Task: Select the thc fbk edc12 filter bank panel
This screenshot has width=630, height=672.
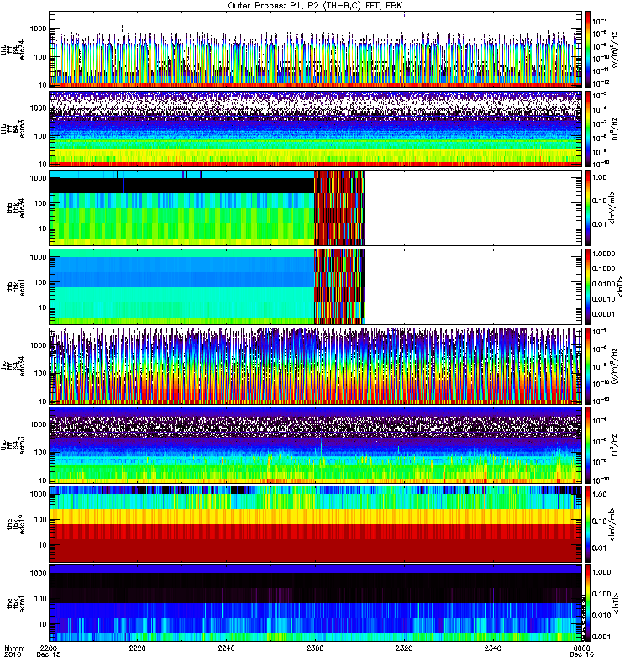Action: (x=315, y=524)
